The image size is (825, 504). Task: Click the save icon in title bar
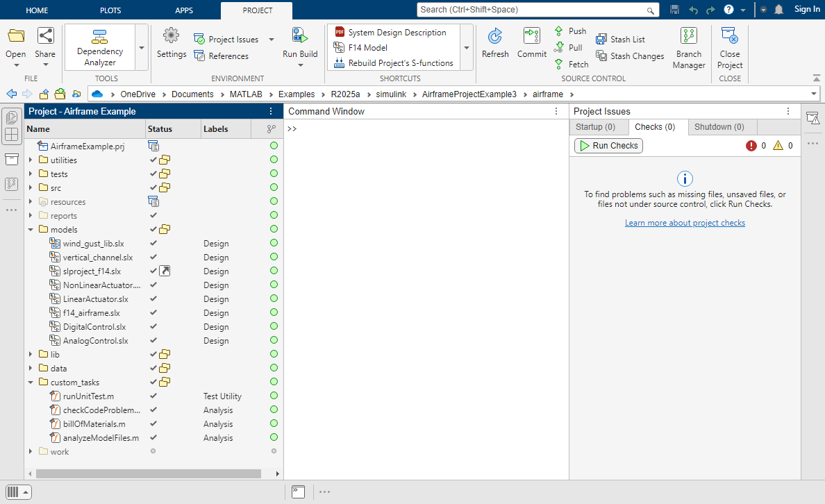click(674, 10)
